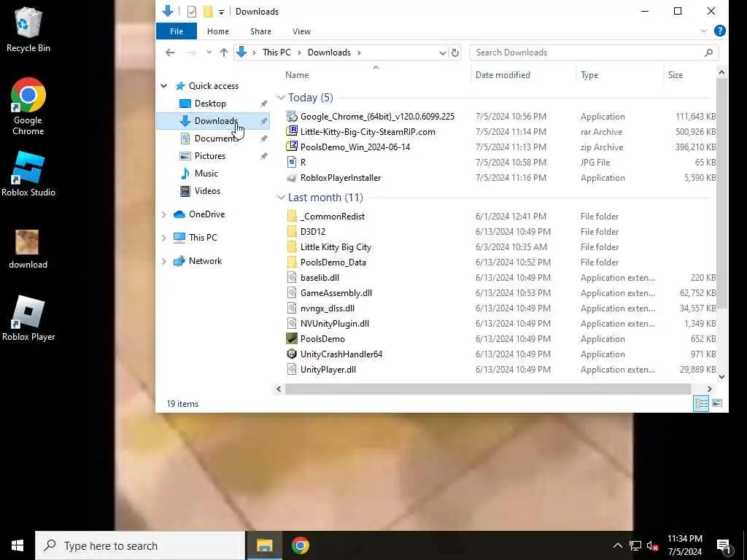Switch to Details view layout
Viewport: 747px width, 560px height.
coord(701,403)
